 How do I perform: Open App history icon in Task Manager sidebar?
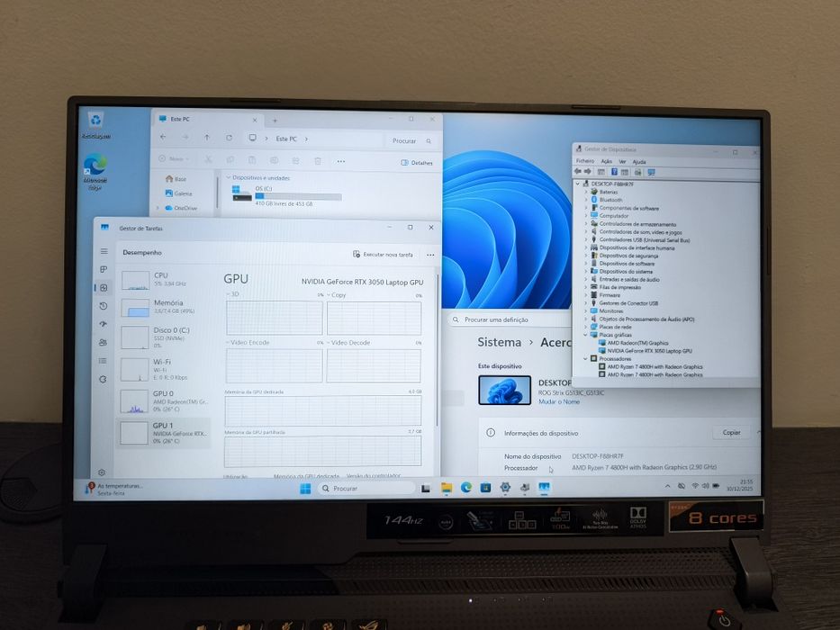[104, 306]
